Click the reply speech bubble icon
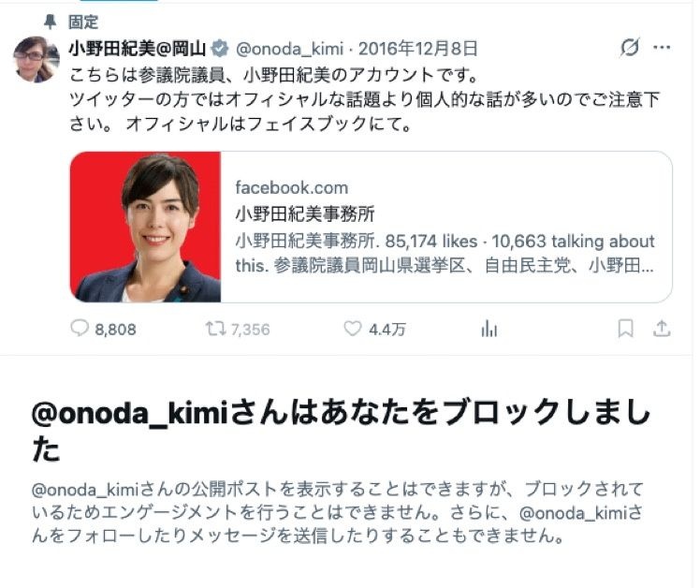 80,329
